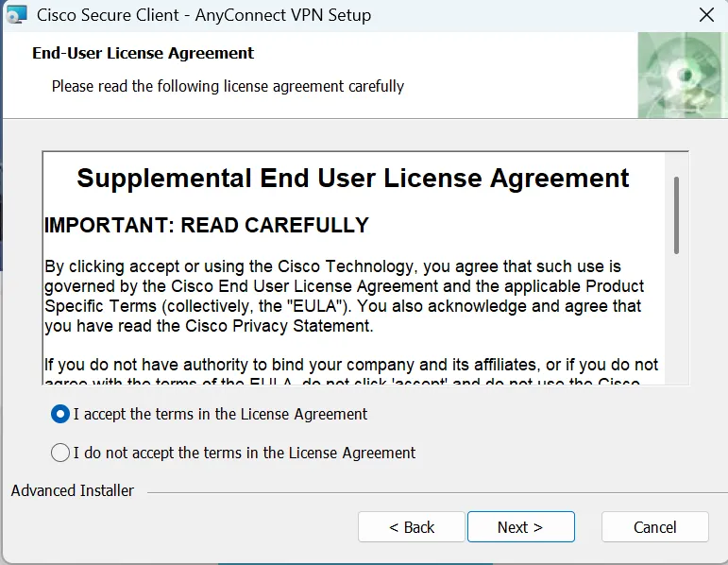This screenshot has width=728, height=565.
Task: Select "I do not accept the terms" option
Action: coord(60,453)
